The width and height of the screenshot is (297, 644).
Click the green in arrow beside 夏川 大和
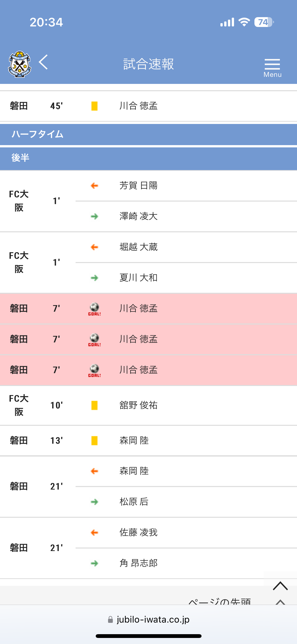coord(94,278)
